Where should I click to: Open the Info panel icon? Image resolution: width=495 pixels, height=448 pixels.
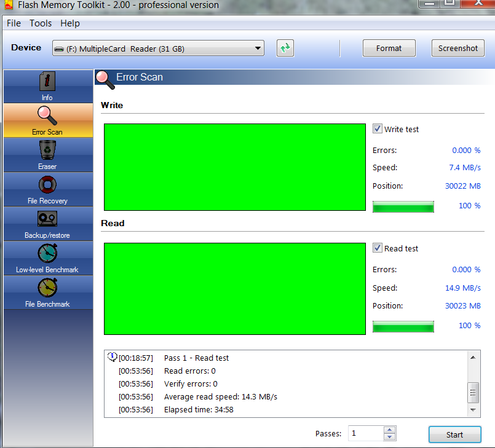point(47,82)
